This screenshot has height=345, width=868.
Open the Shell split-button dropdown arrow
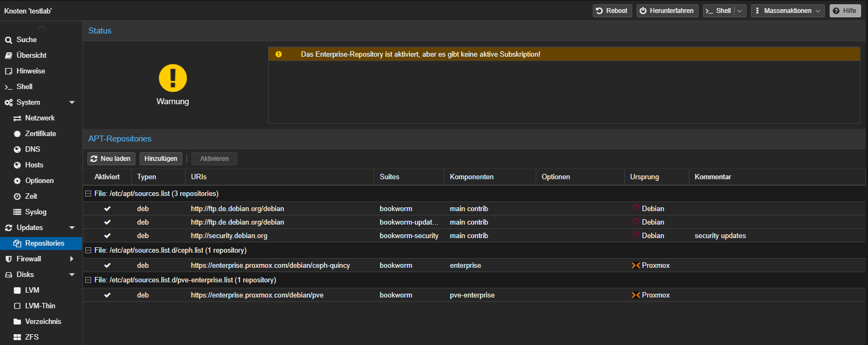coord(740,11)
